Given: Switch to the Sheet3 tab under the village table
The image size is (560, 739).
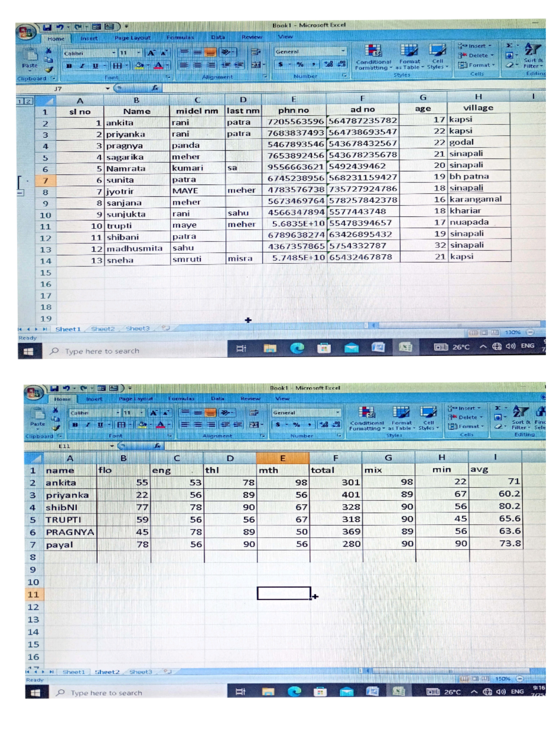Looking at the screenshot, I should tap(138, 329).
